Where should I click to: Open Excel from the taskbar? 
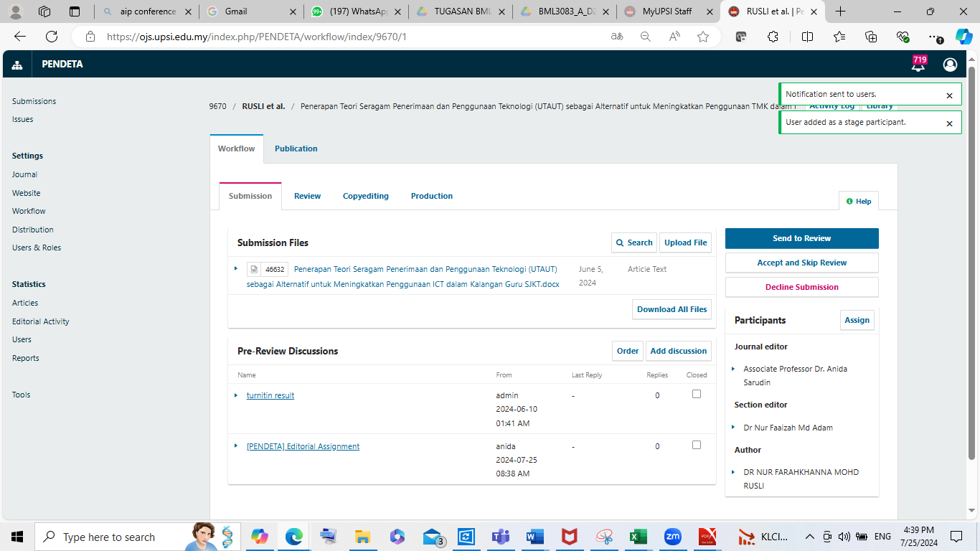639,537
